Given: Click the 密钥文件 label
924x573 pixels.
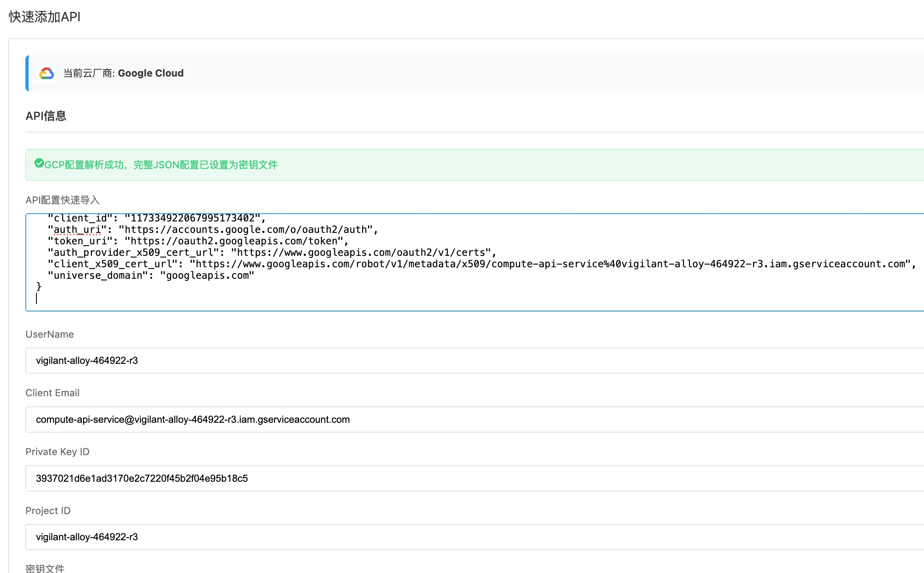Looking at the screenshot, I should coord(45,568).
